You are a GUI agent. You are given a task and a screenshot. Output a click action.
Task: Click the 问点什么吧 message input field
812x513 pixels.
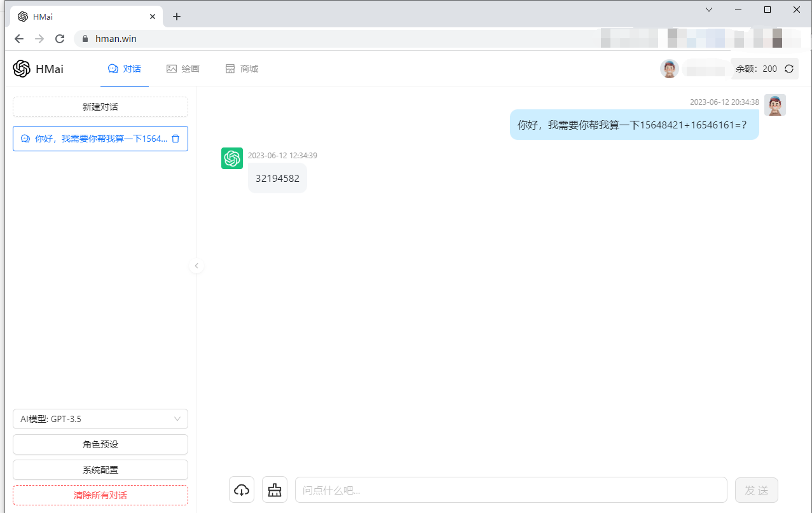(509, 489)
